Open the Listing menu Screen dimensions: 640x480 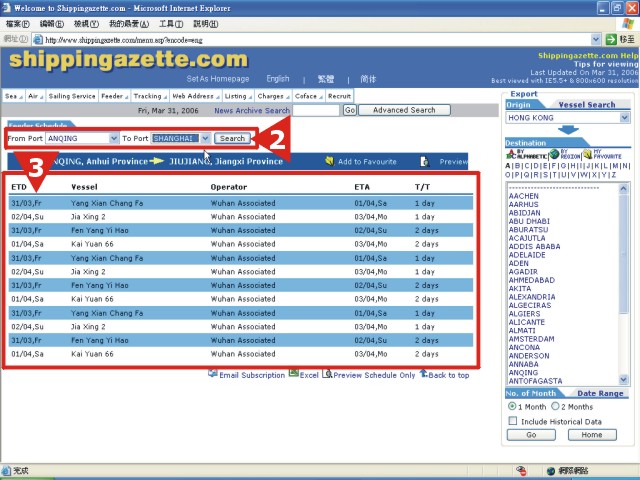pos(238,96)
